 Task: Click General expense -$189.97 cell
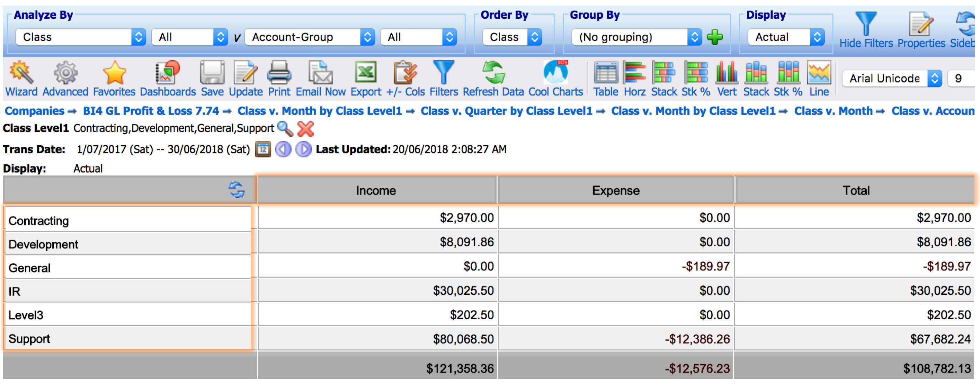(616, 266)
